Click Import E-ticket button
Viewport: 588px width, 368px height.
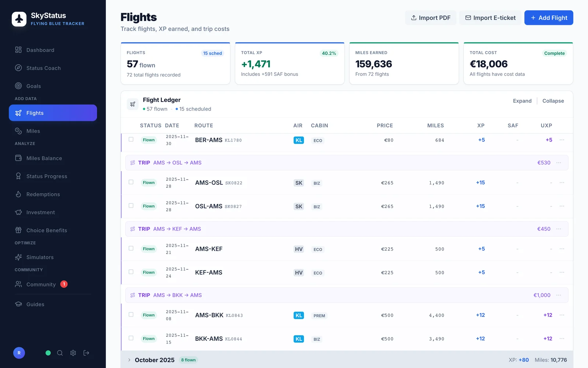490,18
